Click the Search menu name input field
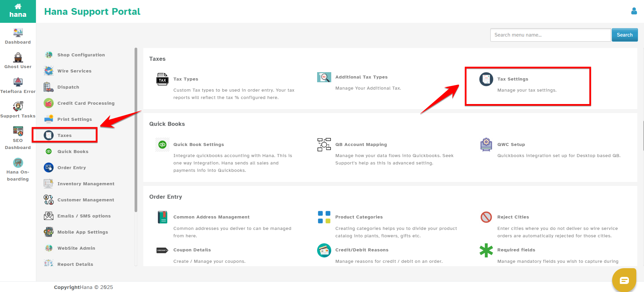This screenshot has height=292, width=644. coord(550,35)
